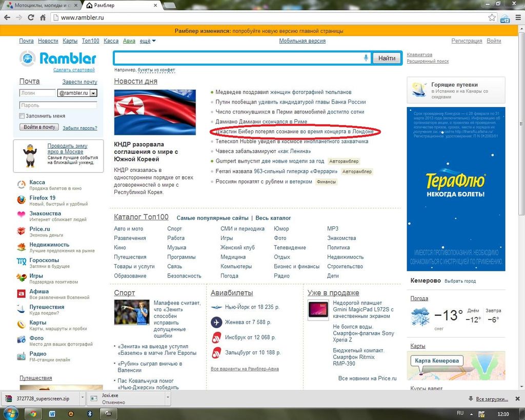This screenshot has height=420, width=525.
Task: Open Новости in top navigation
Action: click(x=48, y=41)
